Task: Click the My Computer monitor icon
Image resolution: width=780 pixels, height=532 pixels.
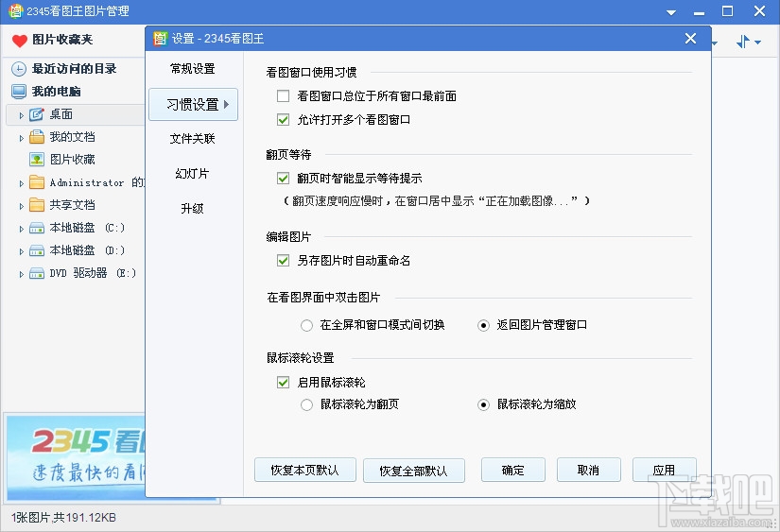Action: 19,92
